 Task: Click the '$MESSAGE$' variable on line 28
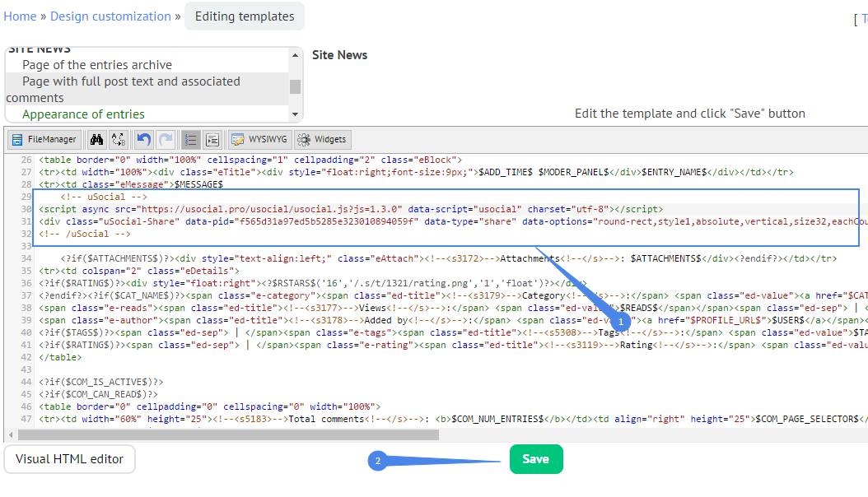pyautogui.click(x=198, y=184)
